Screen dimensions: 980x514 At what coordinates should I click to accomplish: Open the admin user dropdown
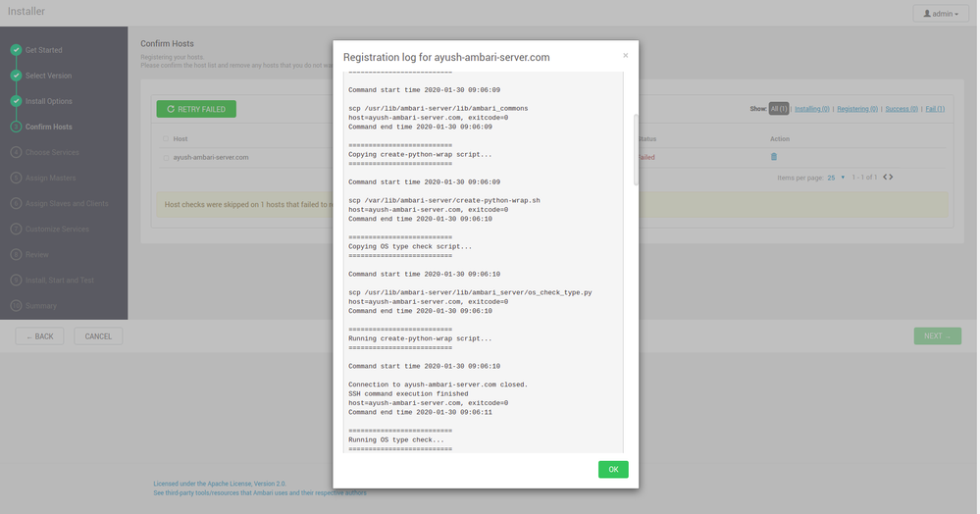coord(941,14)
